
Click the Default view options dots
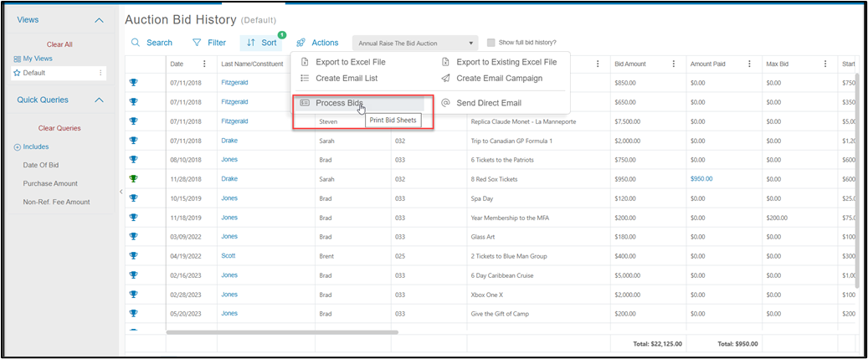click(100, 73)
